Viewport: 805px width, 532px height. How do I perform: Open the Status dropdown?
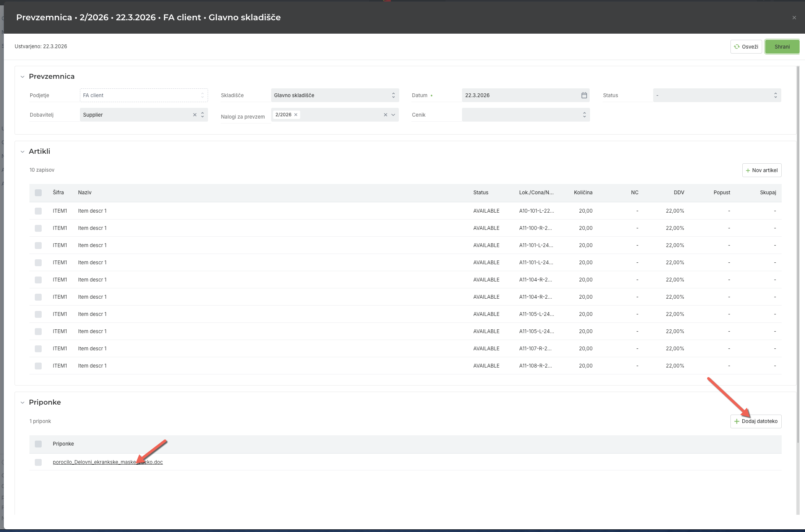tap(717, 95)
